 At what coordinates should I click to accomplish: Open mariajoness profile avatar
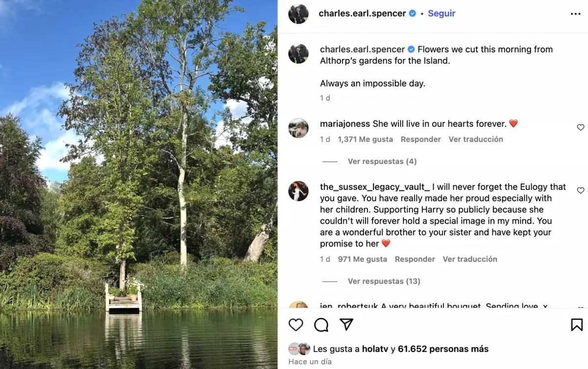[298, 128]
